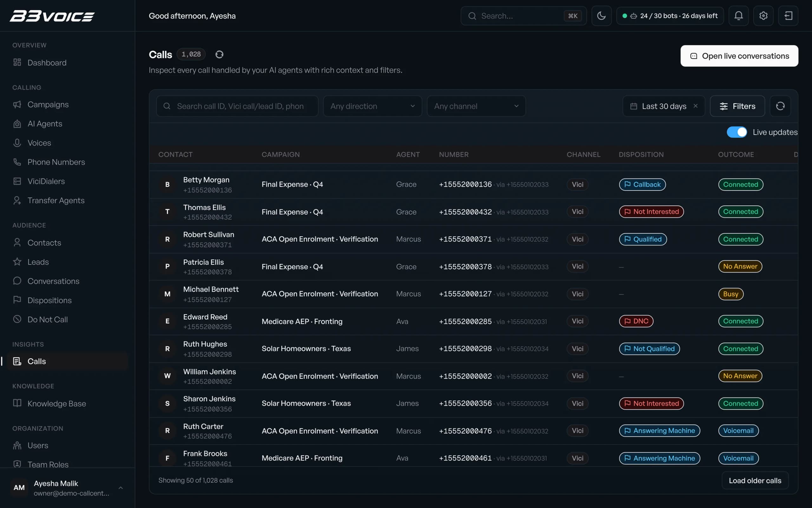Open settings gear icon
The width and height of the screenshot is (812, 508).
pos(763,16)
